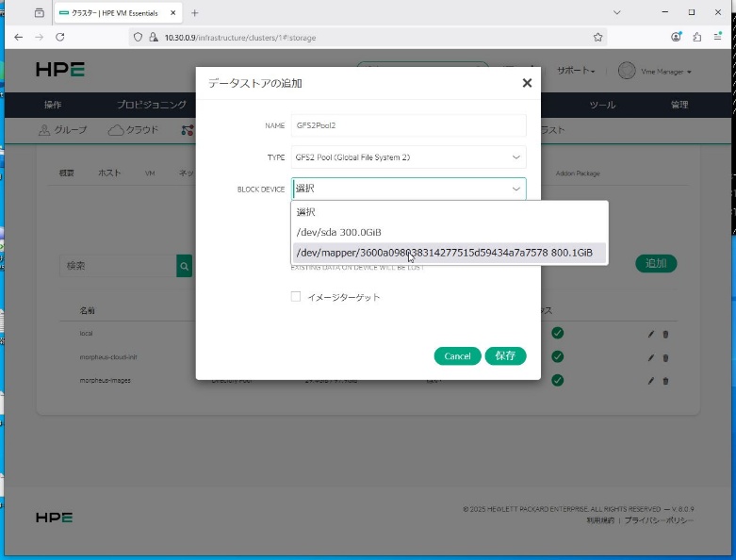Enable the イメージターゲット checkbox
Image resolution: width=736 pixels, height=560 pixels.
[x=296, y=297]
